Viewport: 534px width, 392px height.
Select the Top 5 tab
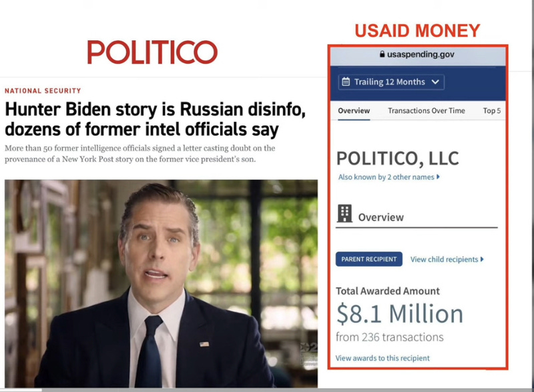[x=492, y=111]
